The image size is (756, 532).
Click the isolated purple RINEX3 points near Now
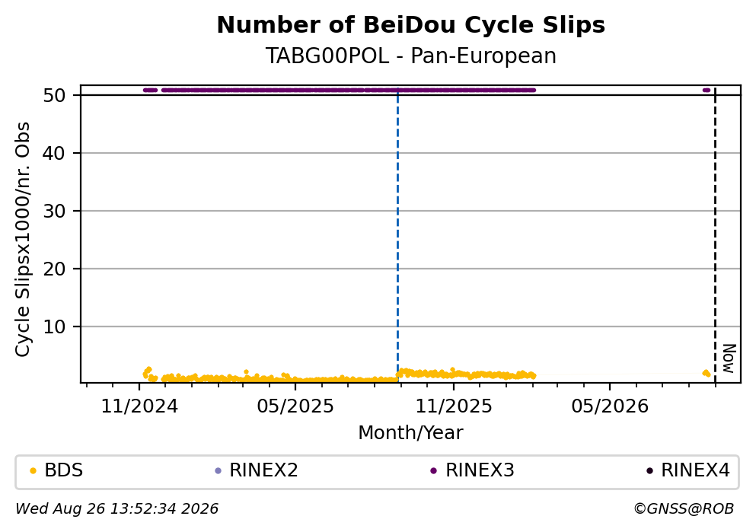(x=707, y=90)
